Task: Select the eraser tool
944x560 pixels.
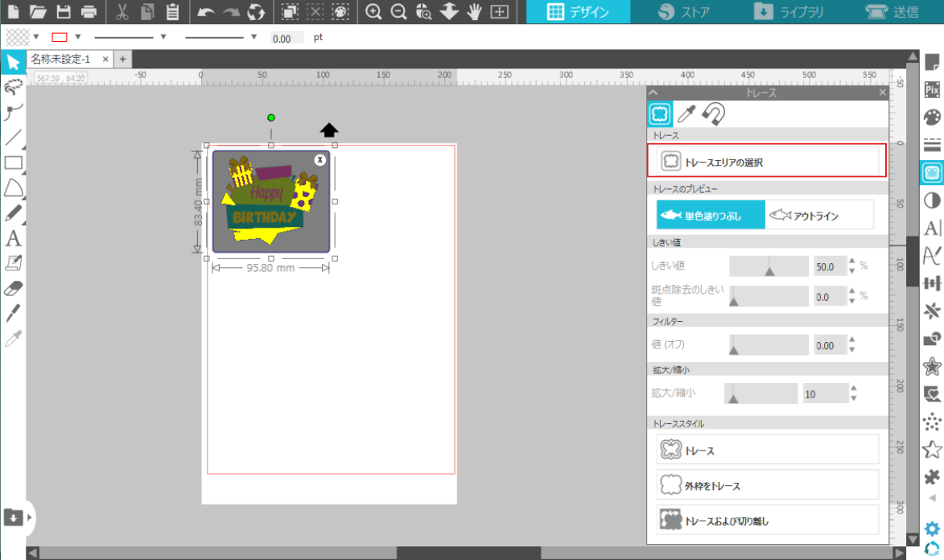Action: tap(13, 289)
